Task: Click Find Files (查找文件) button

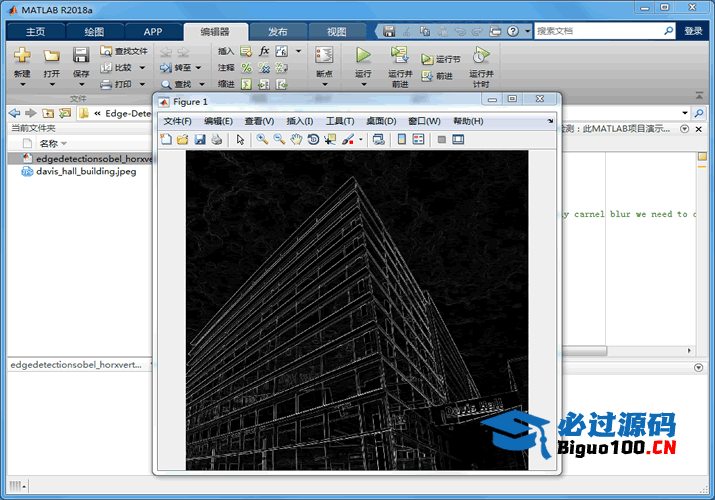Action: point(124,51)
